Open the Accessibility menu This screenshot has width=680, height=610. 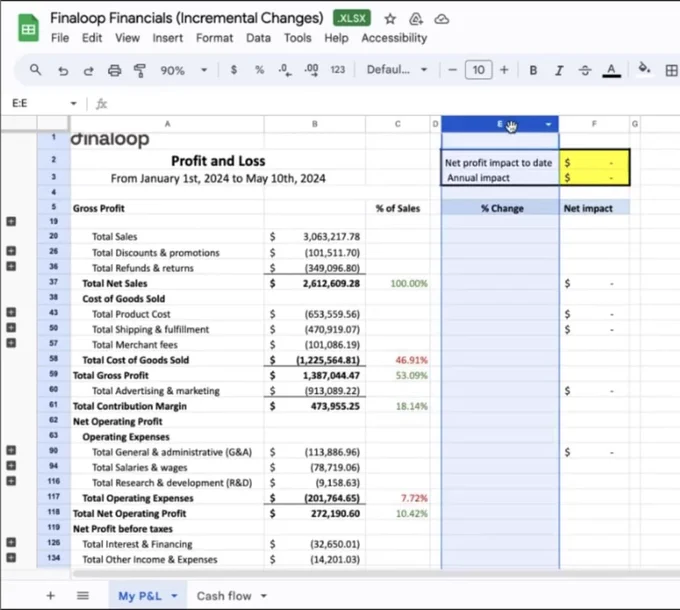pyautogui.click(x=394, y=38)
